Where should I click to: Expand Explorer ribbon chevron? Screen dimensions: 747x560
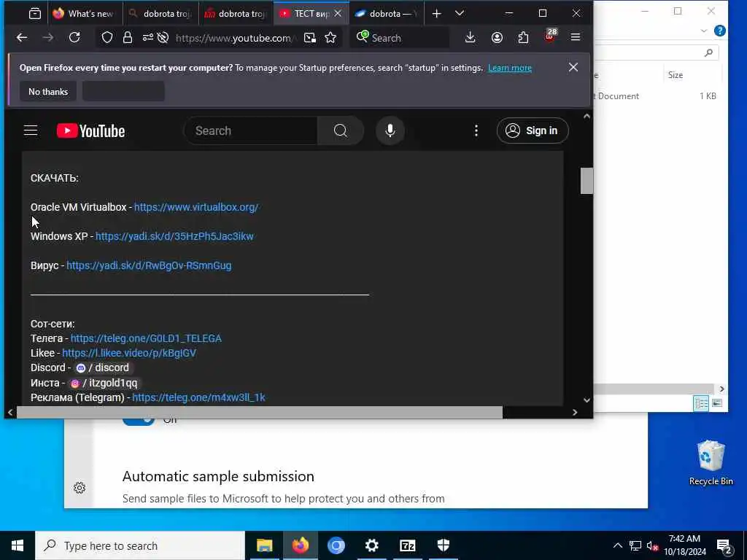(704, 31)
